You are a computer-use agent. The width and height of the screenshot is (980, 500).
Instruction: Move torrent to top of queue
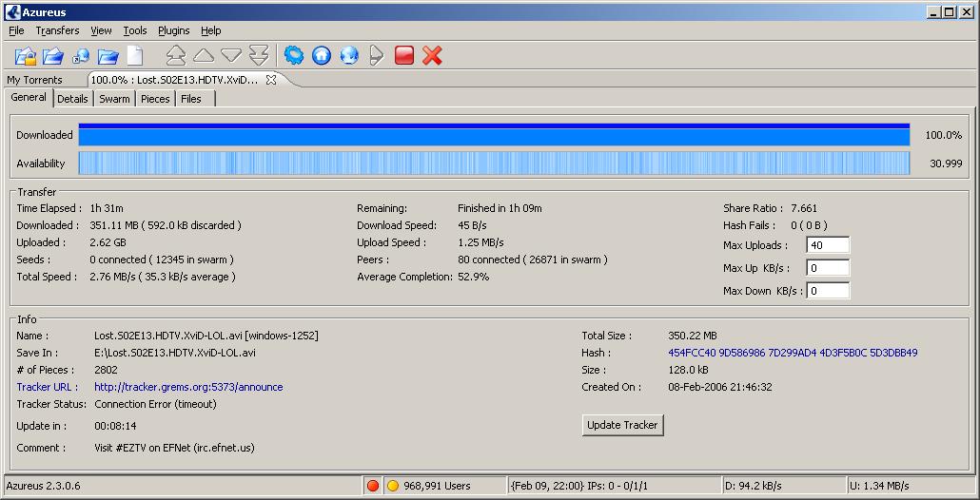tap(176, 55)
